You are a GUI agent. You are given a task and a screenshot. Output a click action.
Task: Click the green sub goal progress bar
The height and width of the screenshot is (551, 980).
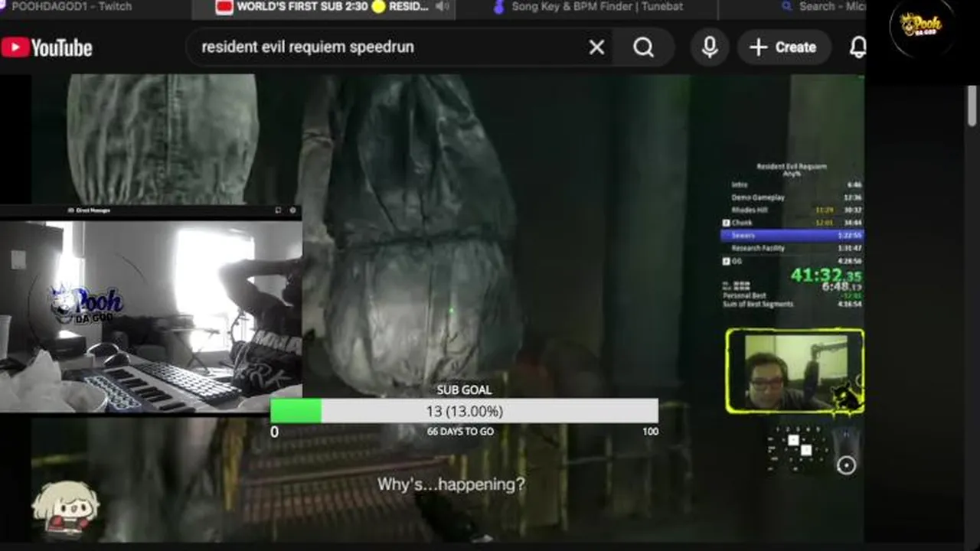[296, 411]
